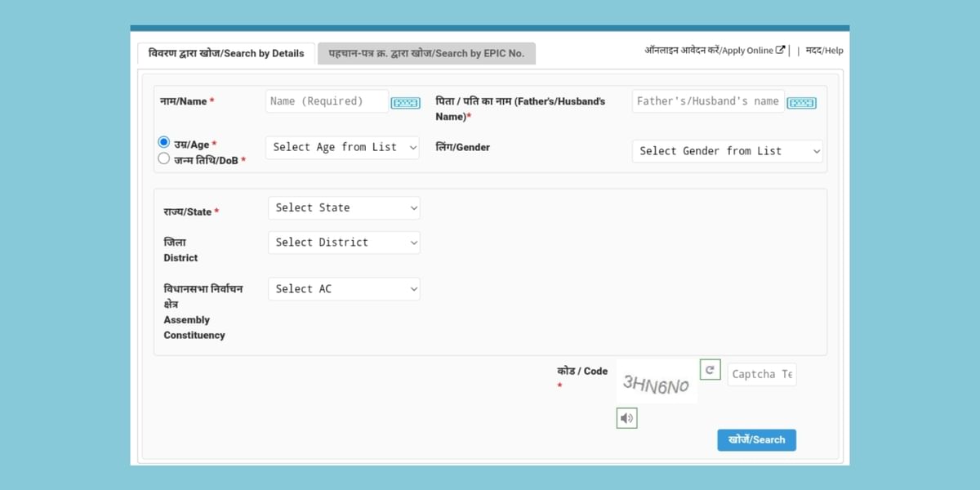The width and height of the screenshot is (980, 490).
Task: Switch to Search by EPIC No. tab
Action: [426, 53]
